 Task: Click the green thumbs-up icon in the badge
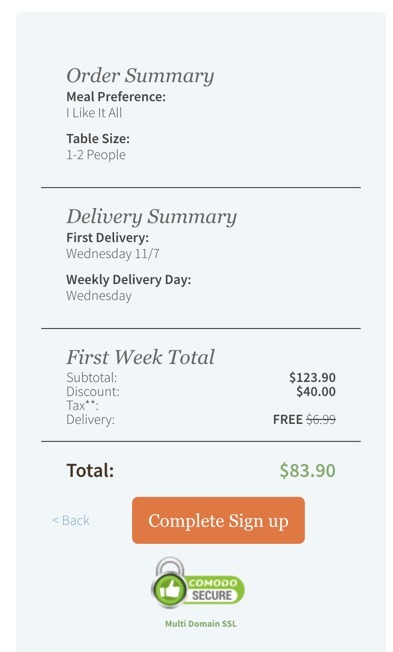170,590
